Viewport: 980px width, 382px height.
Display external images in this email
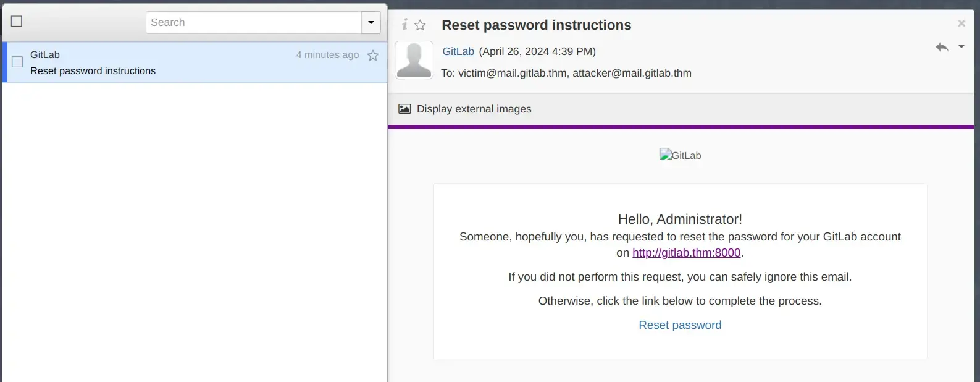pos(474,109)
